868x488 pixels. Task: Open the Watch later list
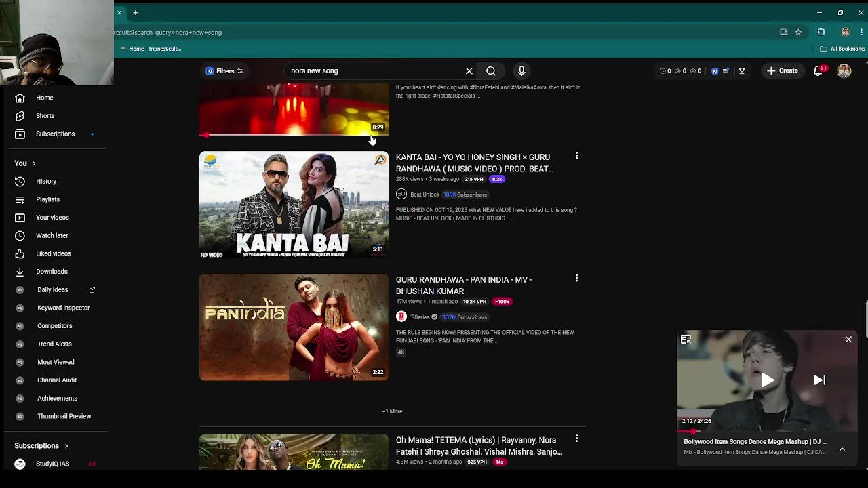point(52,236)
